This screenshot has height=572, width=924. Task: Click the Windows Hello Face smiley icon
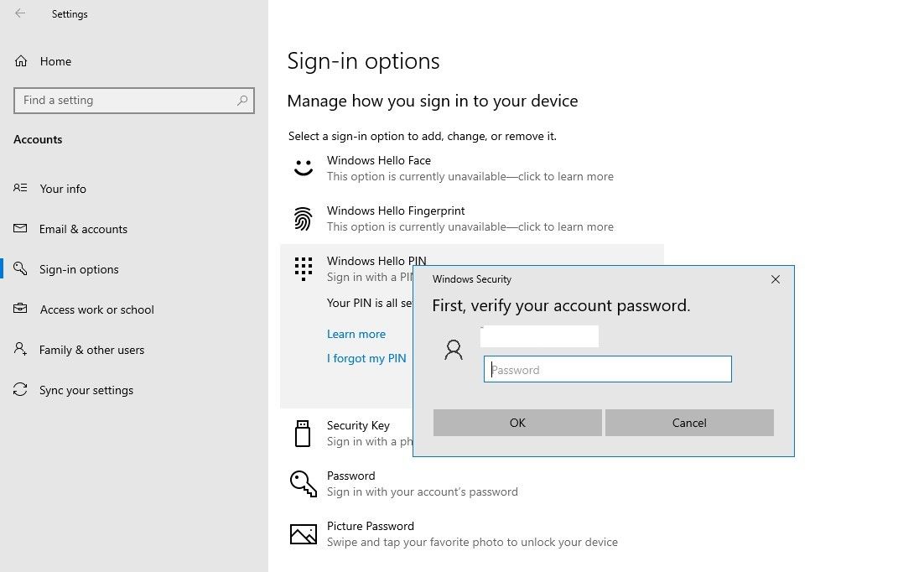303,168
